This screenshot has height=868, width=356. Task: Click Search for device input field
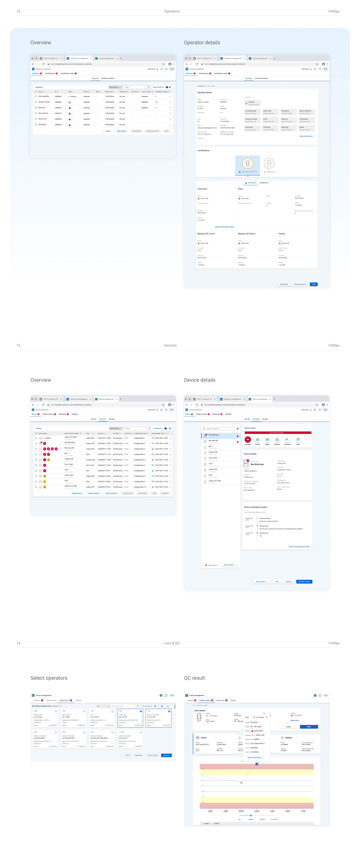[x=219, y=429]
